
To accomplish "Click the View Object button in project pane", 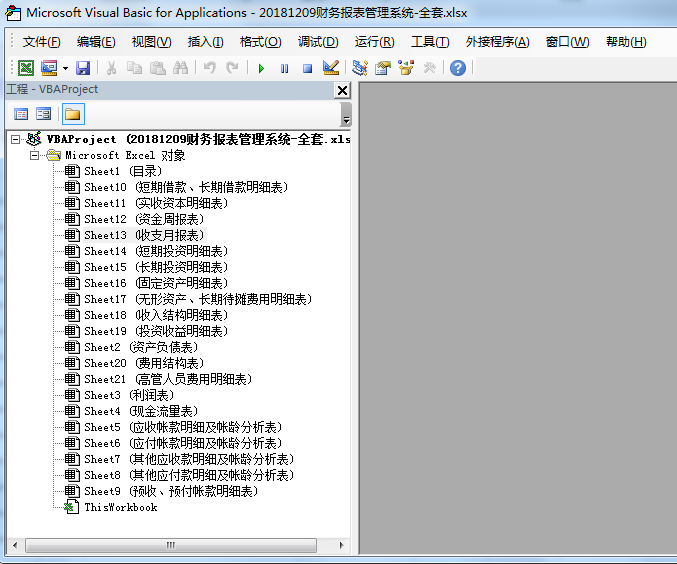I will click(x=44, y=114).
